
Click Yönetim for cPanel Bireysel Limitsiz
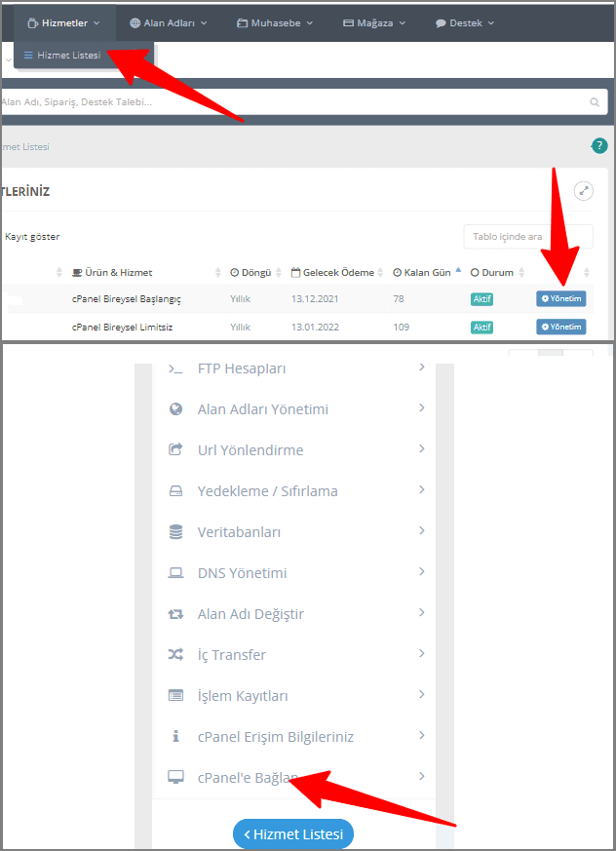click(x=561, y=327)
